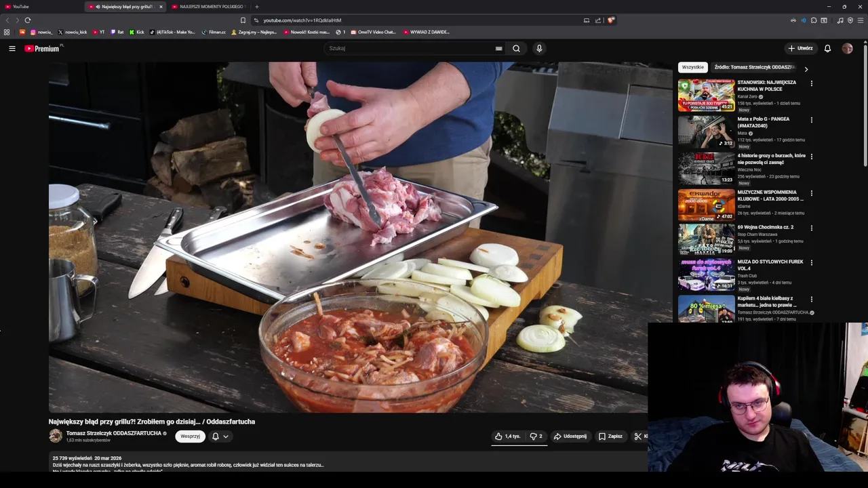Viewport: 868px width, 488px height.
Task: Open the on-screen keyboard in search box
Action: (499, 48)
